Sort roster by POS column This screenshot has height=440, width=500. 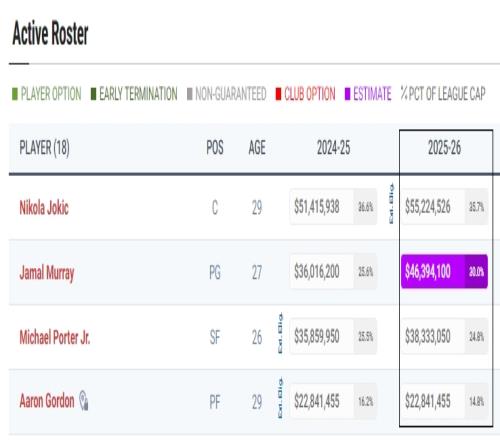coord(215,147)
